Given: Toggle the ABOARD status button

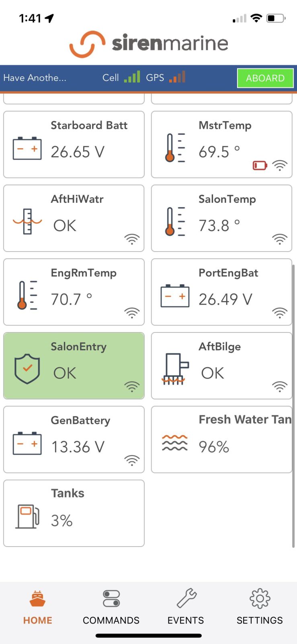Looking at the screenshot, I should coord(265,78).
